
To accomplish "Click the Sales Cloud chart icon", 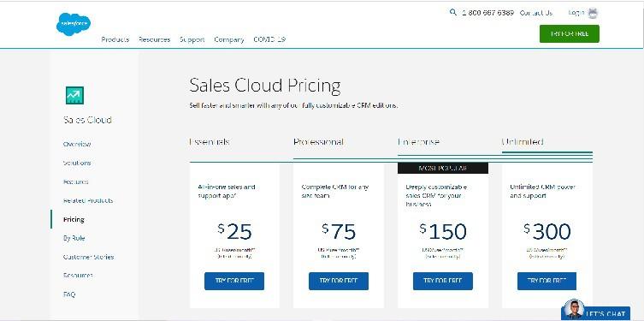I will (74, 95).
